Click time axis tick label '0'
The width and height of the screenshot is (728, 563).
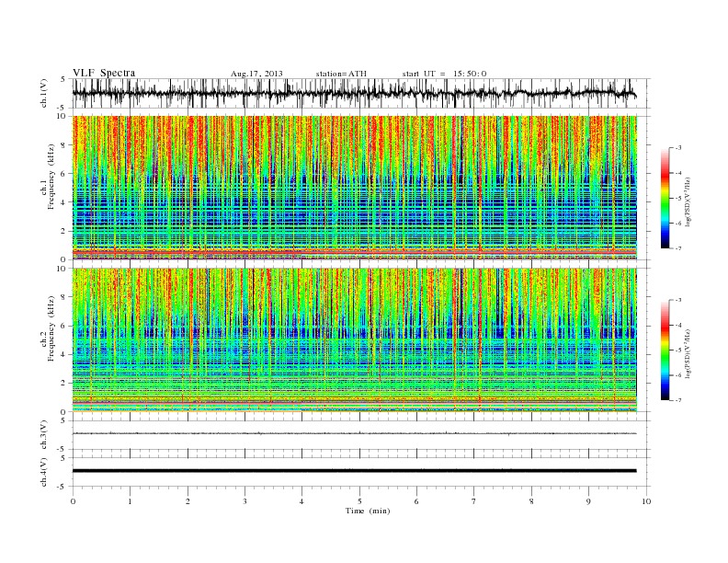point(73,501)
